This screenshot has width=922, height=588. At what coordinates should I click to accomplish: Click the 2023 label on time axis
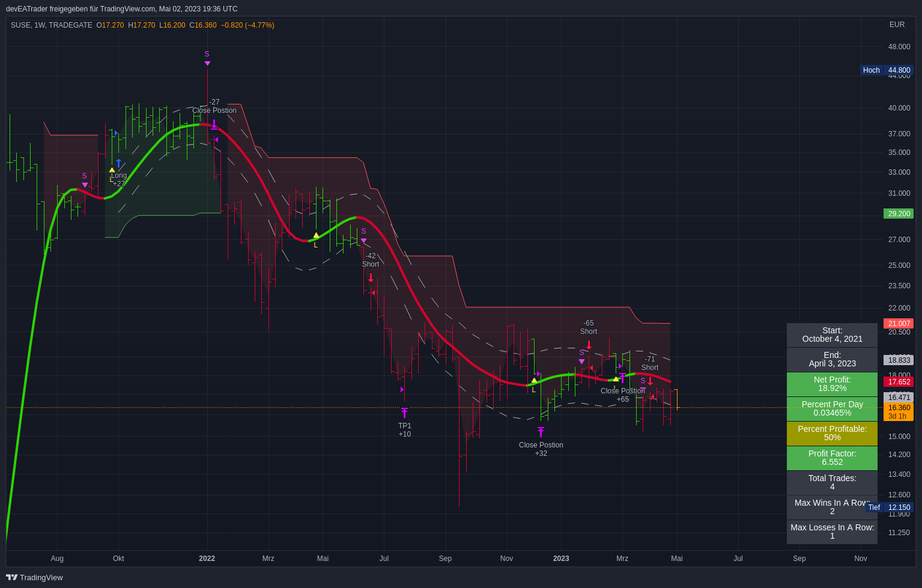tap(561, 559)
